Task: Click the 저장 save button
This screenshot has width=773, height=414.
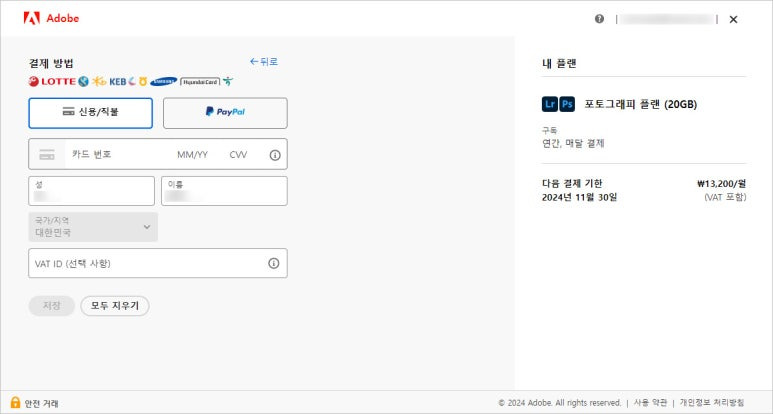Action: point(52,306)
